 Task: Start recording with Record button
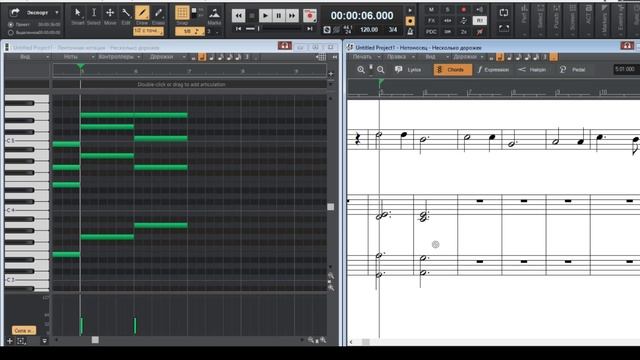(x=310, y=16)
